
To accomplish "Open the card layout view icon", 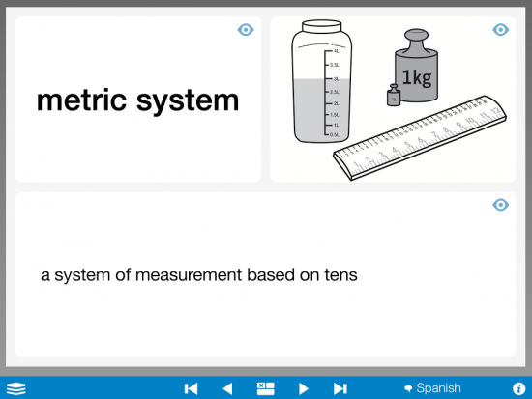I will (x=265, y=388).
